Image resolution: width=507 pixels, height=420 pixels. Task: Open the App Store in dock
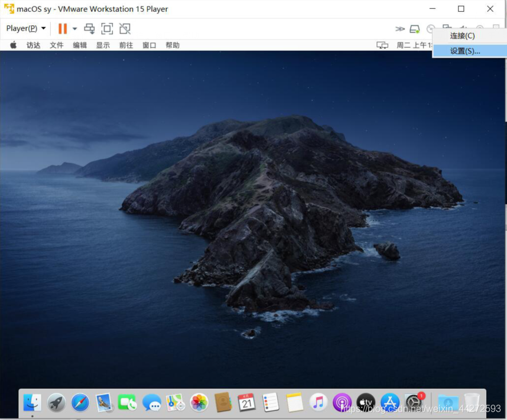tap(390, 402)
